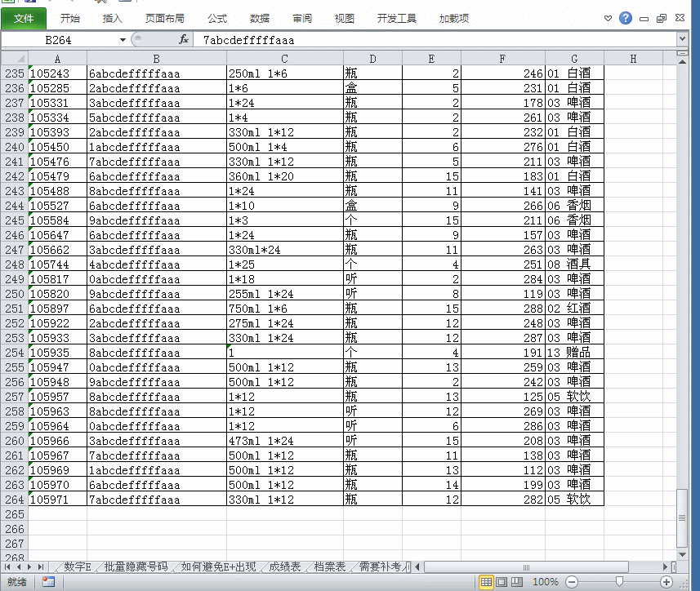This screenshot has height=591, width=700.
Task: Select row 264 header
Action: [x=15, y=500]
